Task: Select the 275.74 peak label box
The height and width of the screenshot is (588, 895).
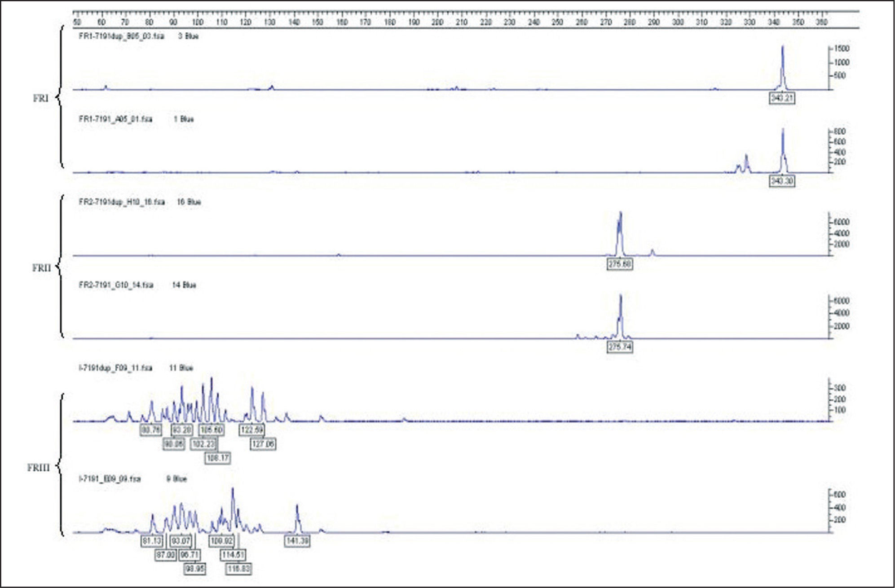Action: tap(619, 347)
